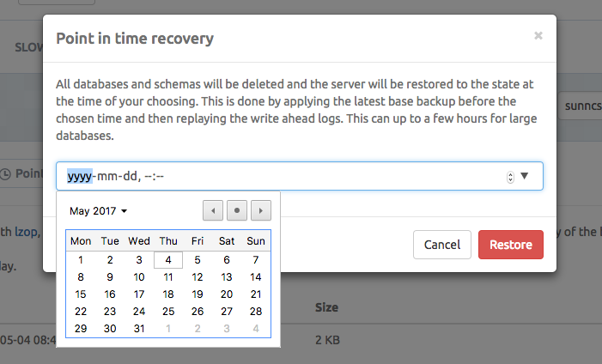The width and height of the screenshot is (602, 364).
Task: Select June 2 greyed-out date
Action: pyautogui.click(x=198, y=329)
